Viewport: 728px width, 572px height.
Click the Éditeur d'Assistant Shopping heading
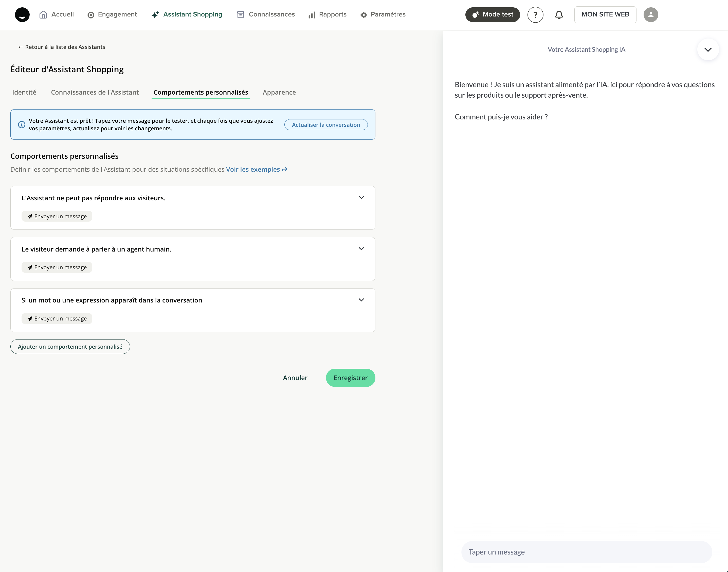tap(67, 69)
